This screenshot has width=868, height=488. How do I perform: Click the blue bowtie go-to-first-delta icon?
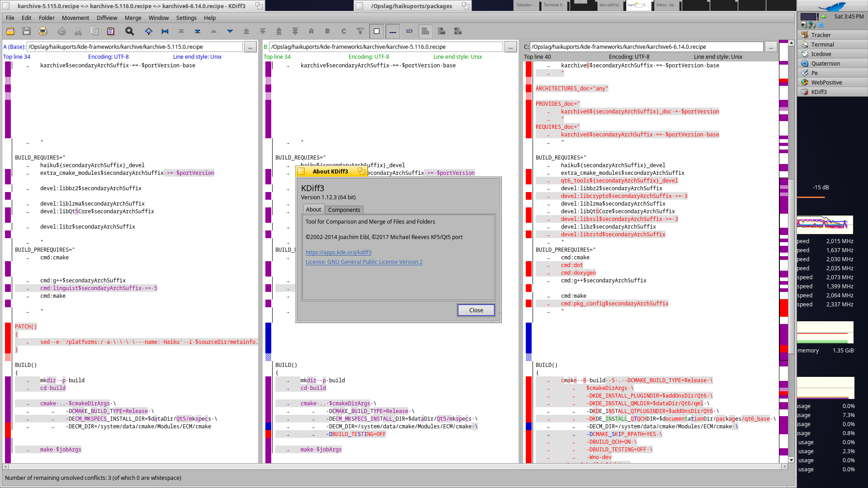165,31
